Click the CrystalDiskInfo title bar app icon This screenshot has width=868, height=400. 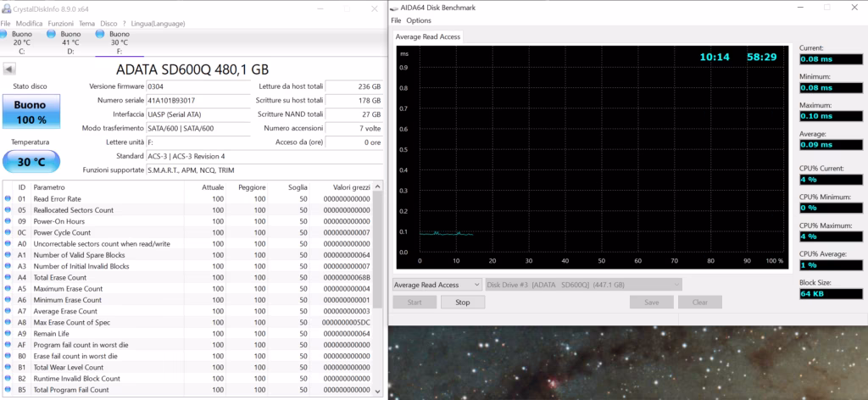[x=6, y=9]
